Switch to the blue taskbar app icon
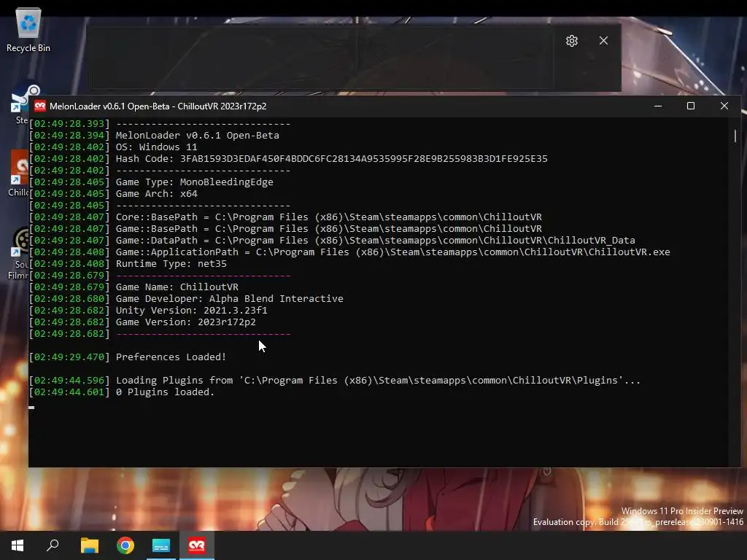Screen dimensions: 747x560 pos(161,545)
